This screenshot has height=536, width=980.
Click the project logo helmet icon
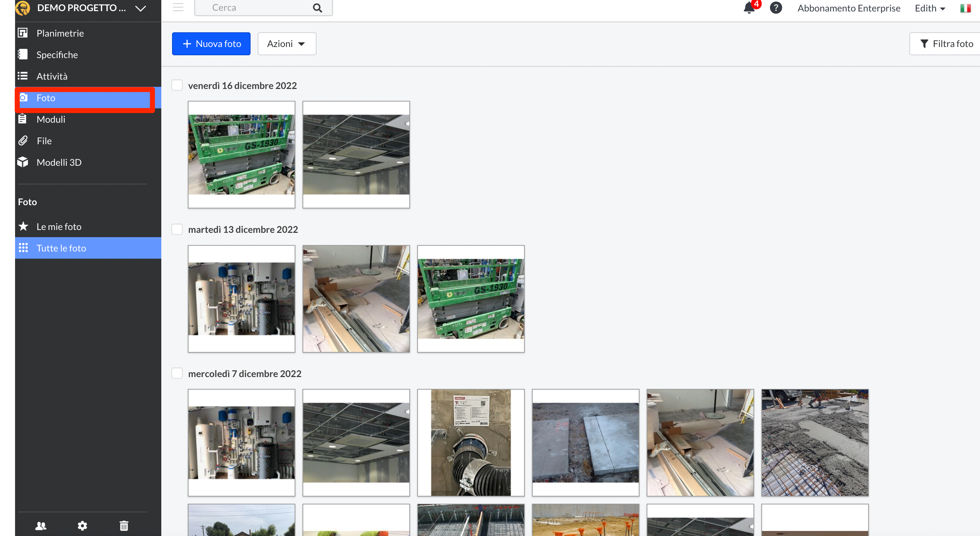23,8
